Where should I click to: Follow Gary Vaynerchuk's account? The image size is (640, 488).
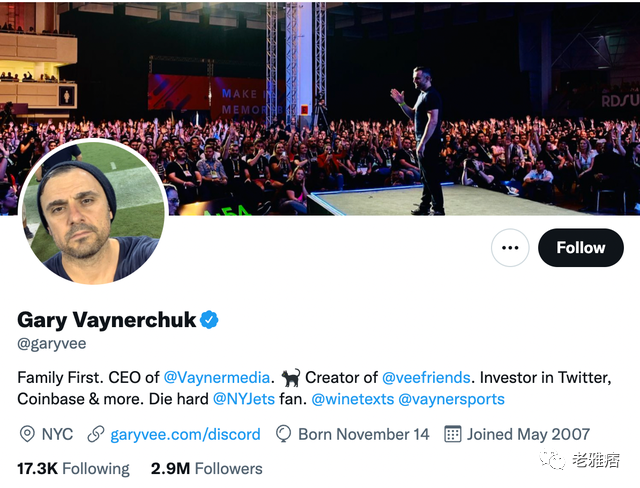point(580,248)
